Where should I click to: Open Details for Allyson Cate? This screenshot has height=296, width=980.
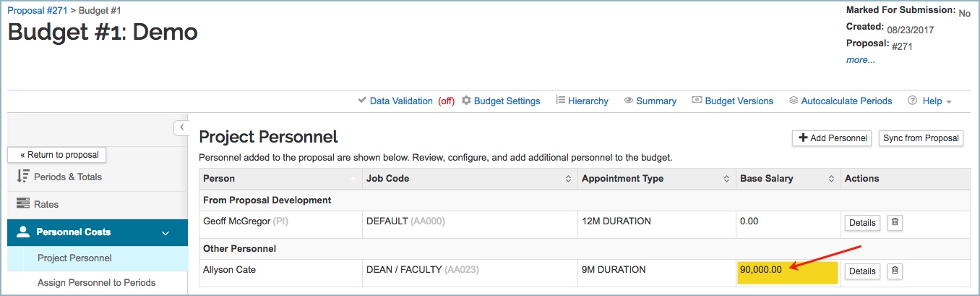pyautogui.click(x=861, y=271)
